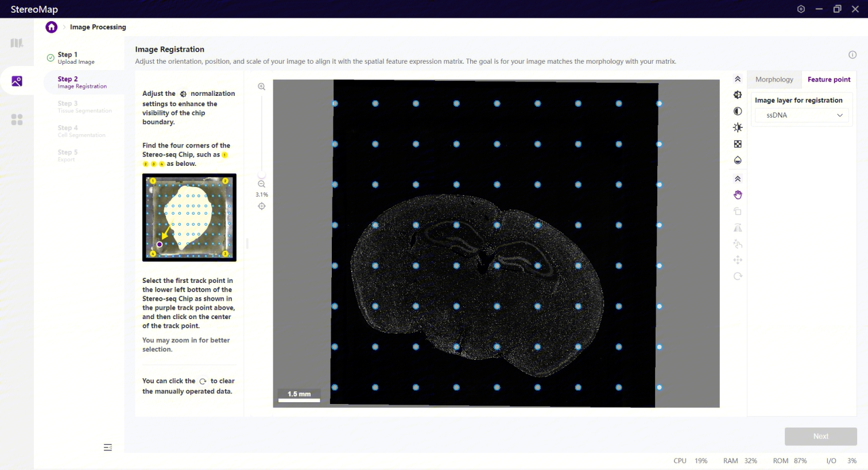Click the zoom in magnifier icon

[262, 87]
